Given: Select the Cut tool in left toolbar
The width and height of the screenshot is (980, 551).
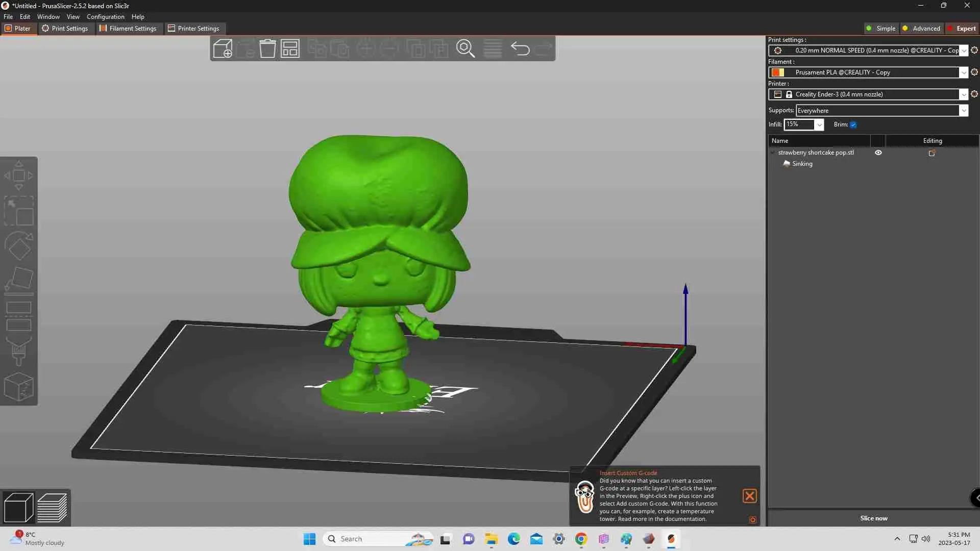Looking at the screenshot, I should pos(19,316).
